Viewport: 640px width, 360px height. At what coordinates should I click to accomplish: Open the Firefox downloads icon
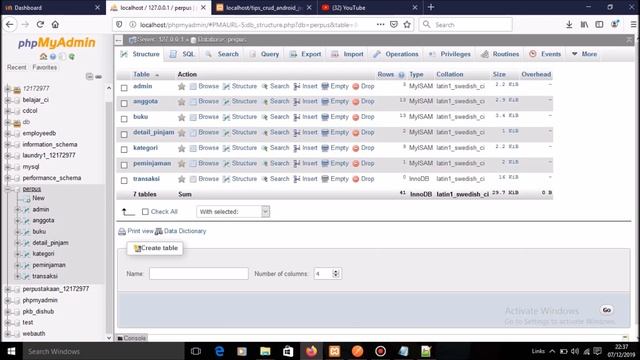tap(569, 24)
